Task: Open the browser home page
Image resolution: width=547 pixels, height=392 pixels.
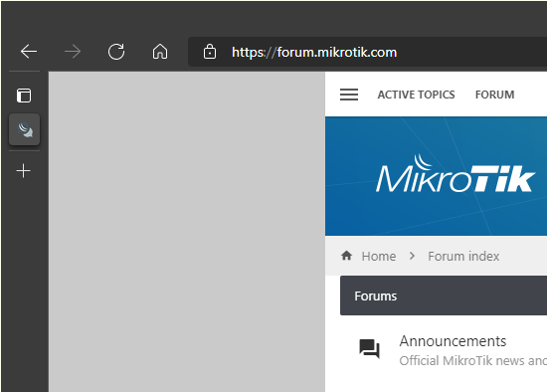Action: click(160, 52)
